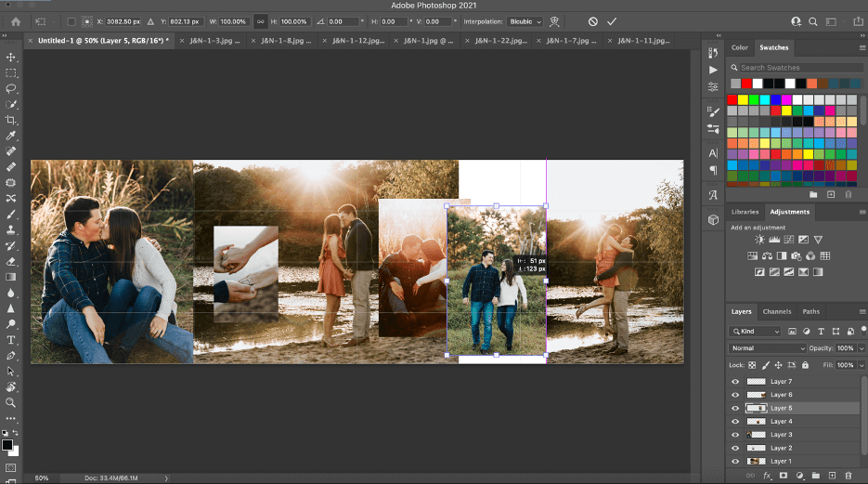Image resolution: width=868 pixels, height=484 pixels.
Task: Toggle link between width and height
Action: (260, 21)
